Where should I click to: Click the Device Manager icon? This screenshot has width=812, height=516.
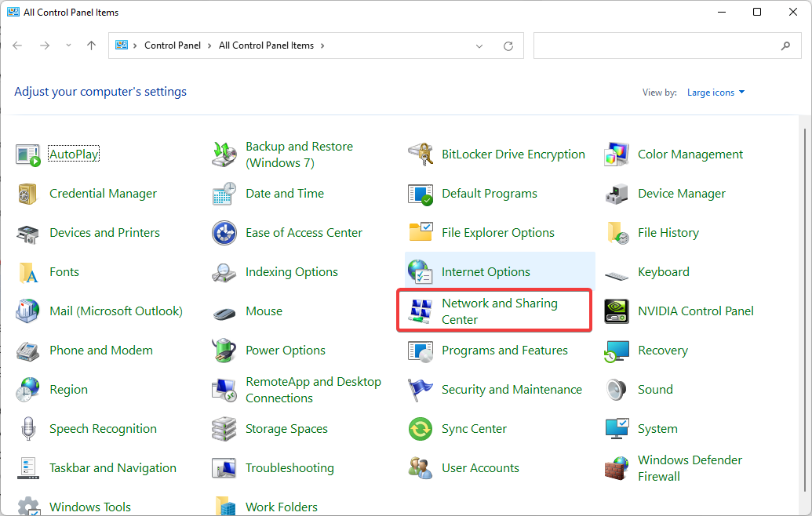click(x=617, y=194)
